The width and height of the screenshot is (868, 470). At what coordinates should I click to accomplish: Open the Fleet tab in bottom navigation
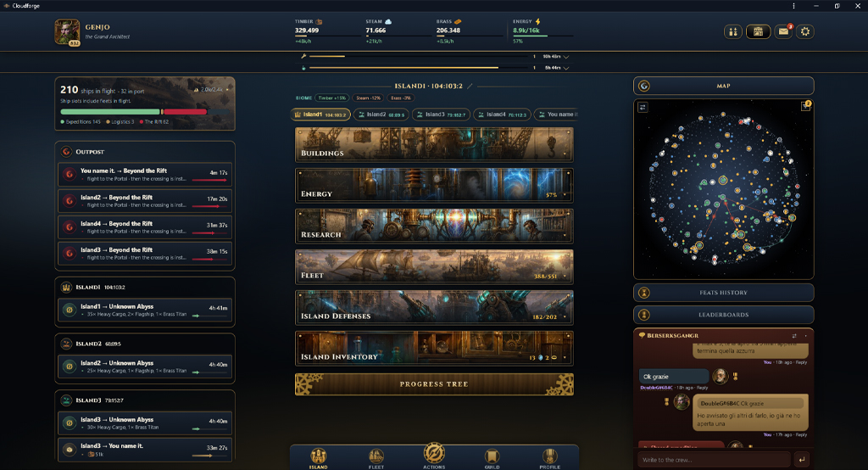click(x=376, y=458)
